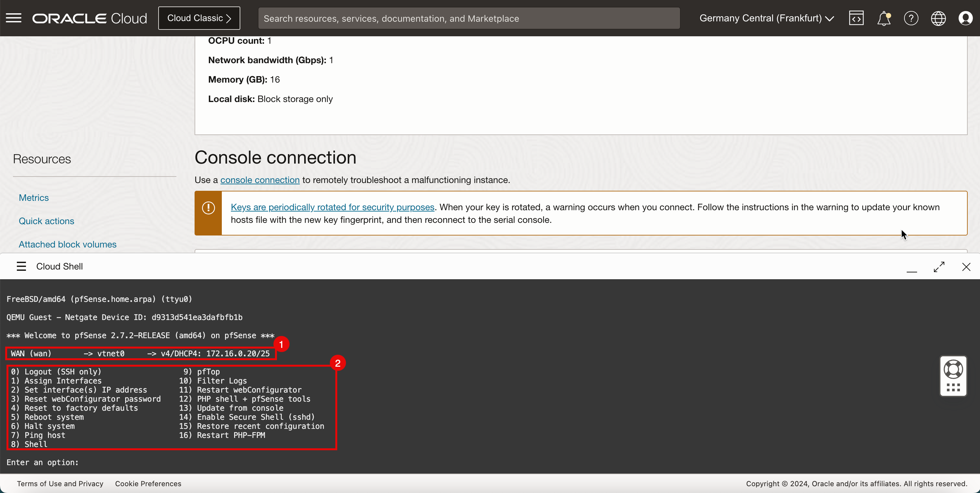Expand the Cloud Classic dropdown menu
The height and width of the screenshot is (493, 980).
point(199,17)
